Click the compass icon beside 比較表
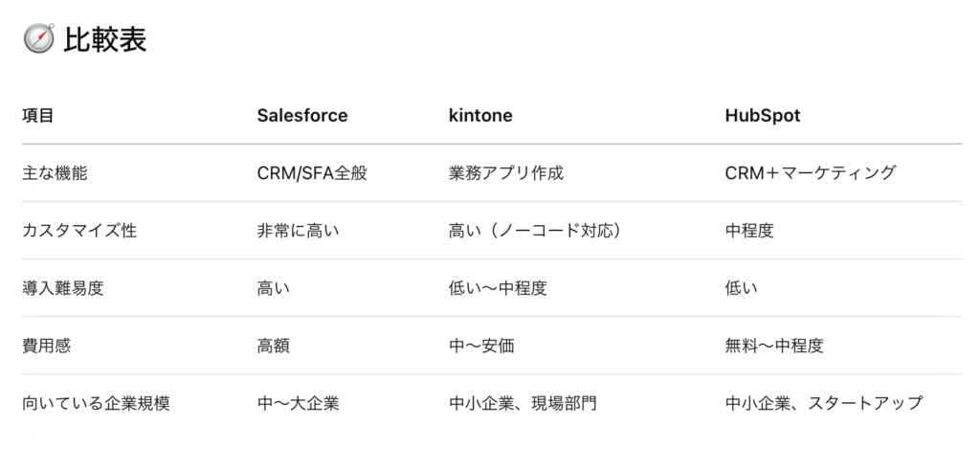Viewport: 980px width, 449px height. tap(38, 38)
